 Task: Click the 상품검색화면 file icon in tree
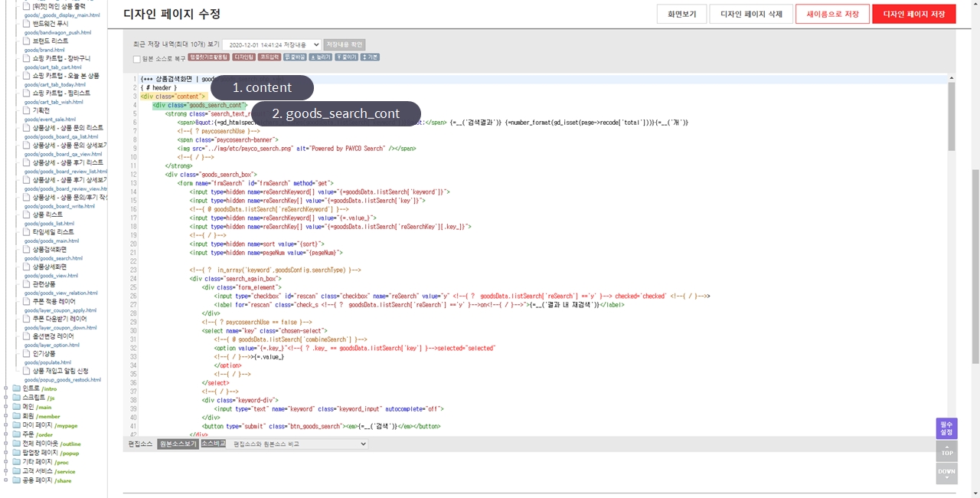(x=26, y=249)
